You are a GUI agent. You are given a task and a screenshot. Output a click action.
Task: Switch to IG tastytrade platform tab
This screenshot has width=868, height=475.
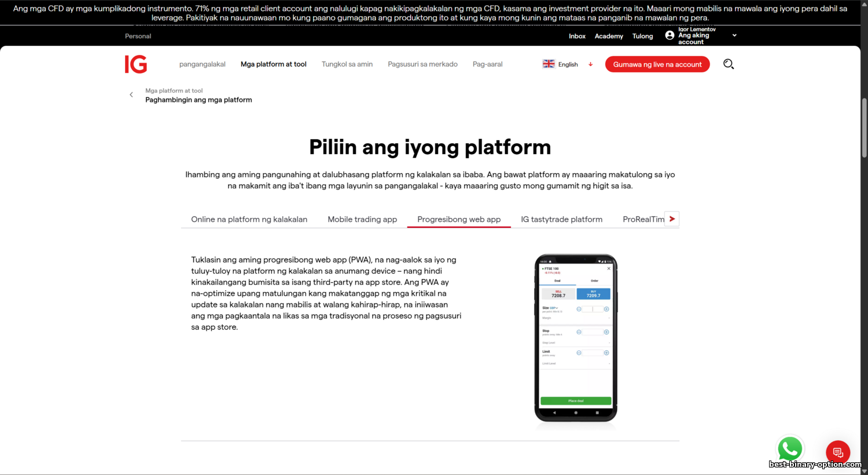[x=561, y=220]
